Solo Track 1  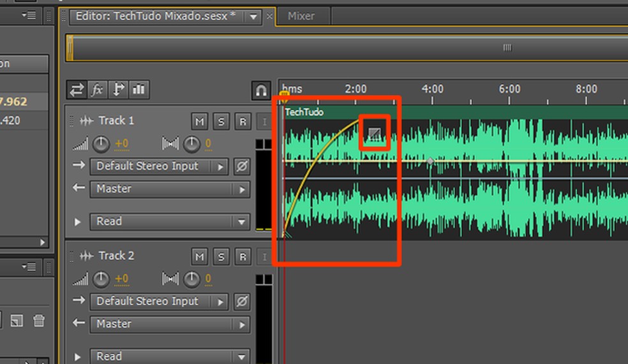pos(221,121)
